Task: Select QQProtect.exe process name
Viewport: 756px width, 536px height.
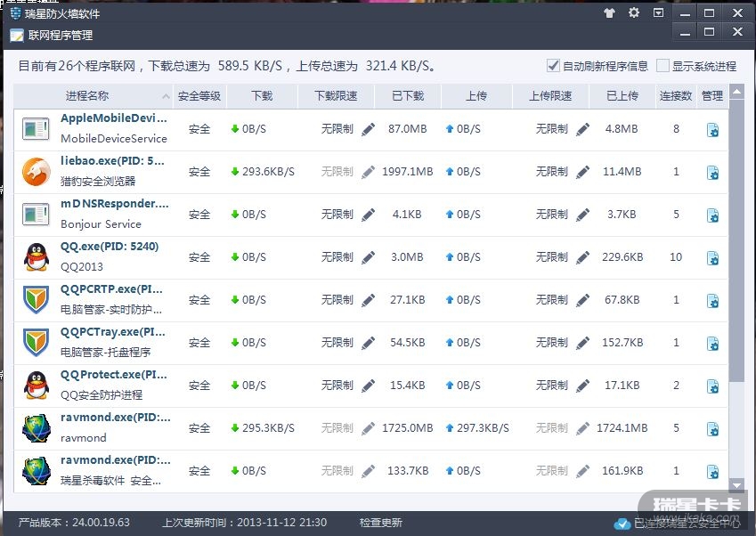Action: [114, 375]
